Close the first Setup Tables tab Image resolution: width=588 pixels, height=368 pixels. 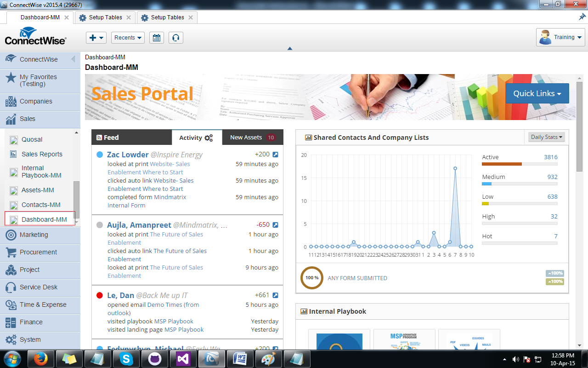tap(129, 17)
